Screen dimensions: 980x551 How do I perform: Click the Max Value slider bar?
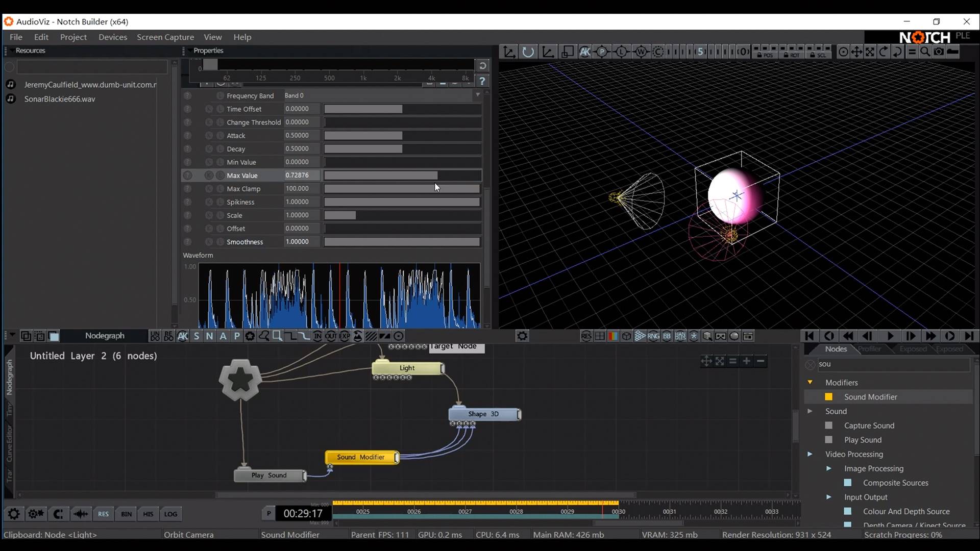click(402, 176)
